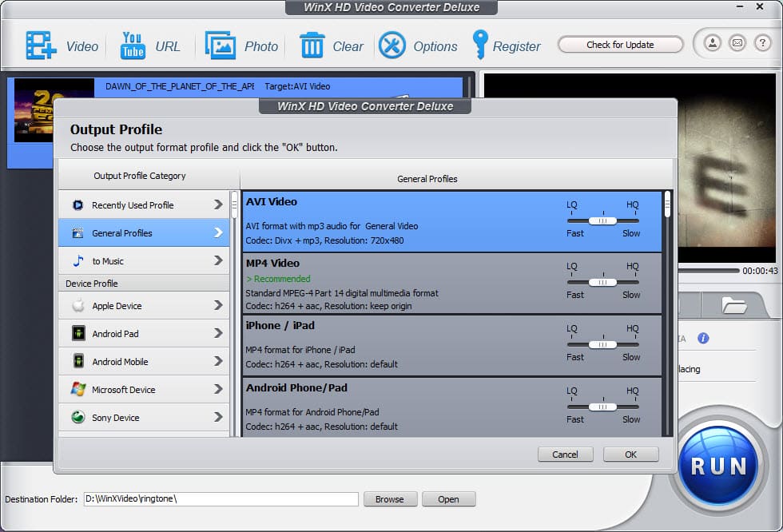This screenshot has width=783, height=532.
Task: Click the Open folder button
Action: click(448, 499)
